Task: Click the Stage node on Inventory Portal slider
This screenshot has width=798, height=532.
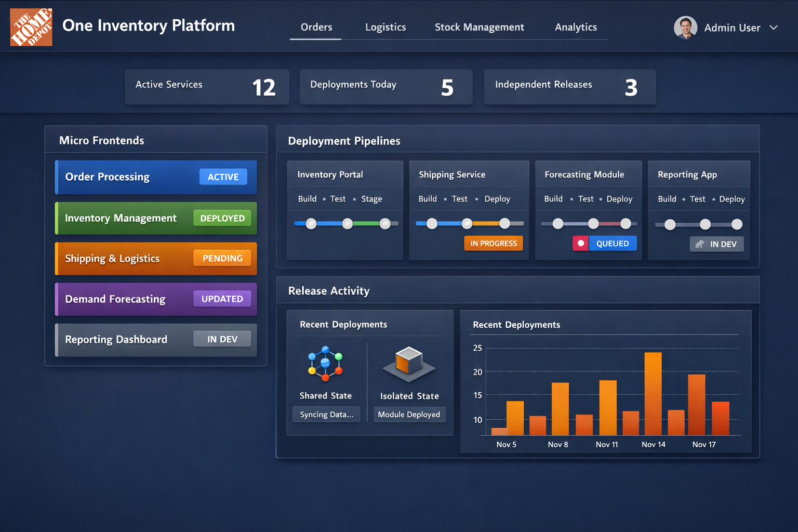Action: point(385,223)
